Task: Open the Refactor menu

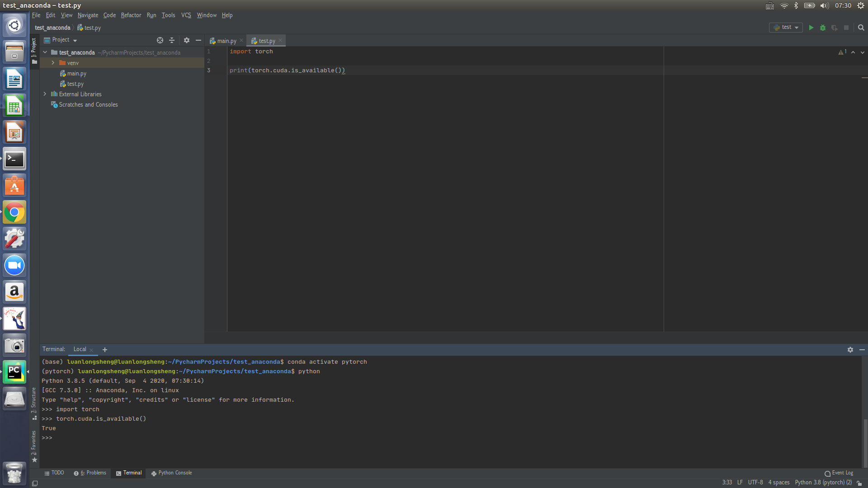Action: [x=131, y=15]
